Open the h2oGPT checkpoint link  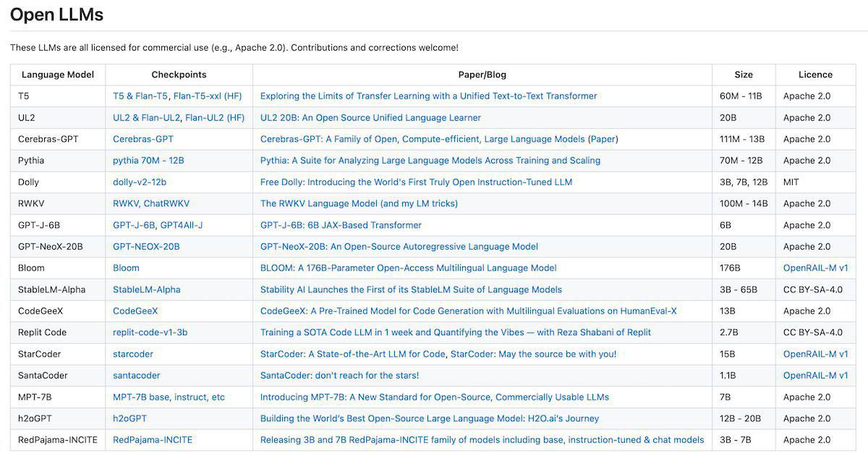(x=130, y=418)
